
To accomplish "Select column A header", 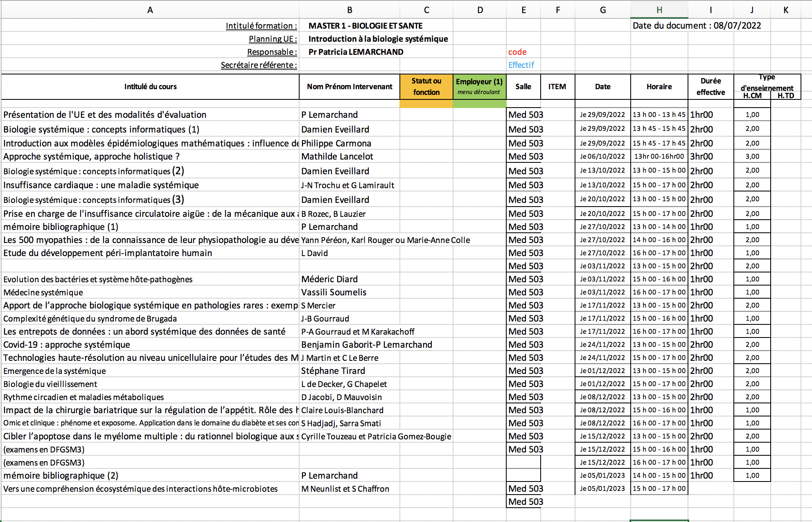I will 150,10.
